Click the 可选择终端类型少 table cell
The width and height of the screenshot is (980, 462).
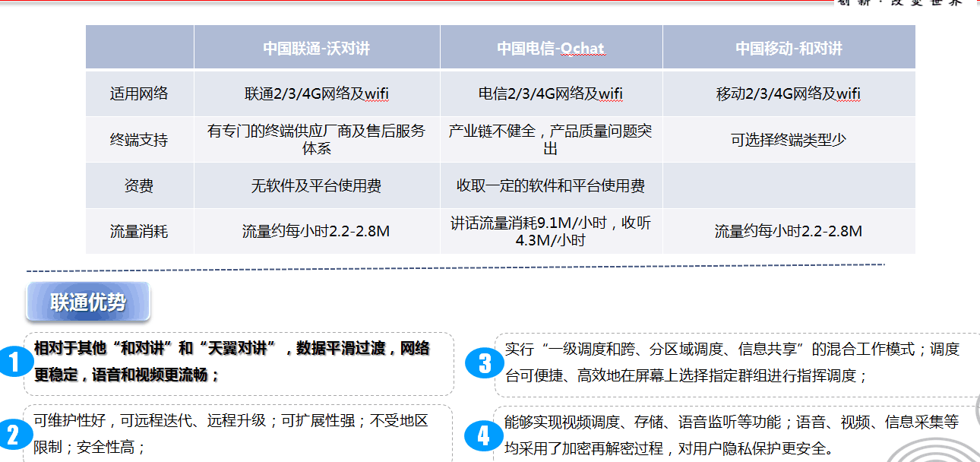click(789, 140)
